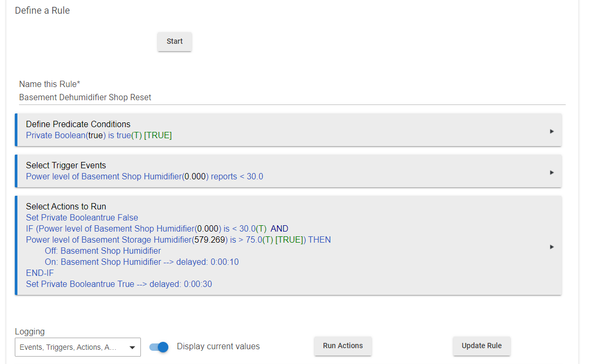This screenshot has height=364, width=590.
Task: Click Update Rule button
Action: [482, 346]
